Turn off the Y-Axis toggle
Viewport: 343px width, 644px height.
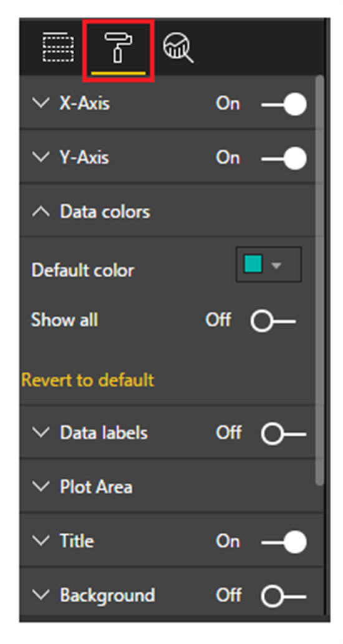[284, 159]
